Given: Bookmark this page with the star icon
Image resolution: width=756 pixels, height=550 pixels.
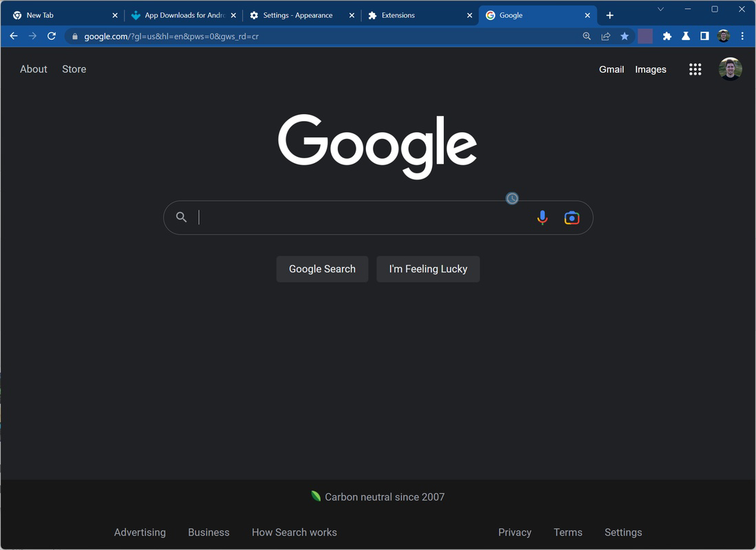Looking at the screenshot, I should coord(624,36).
